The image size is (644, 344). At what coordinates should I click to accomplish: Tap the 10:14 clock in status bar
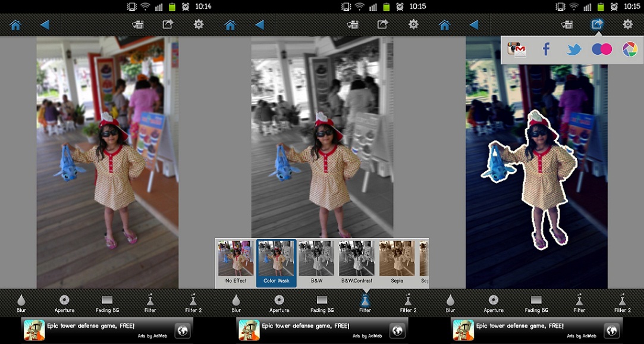[x=203, y=6]
